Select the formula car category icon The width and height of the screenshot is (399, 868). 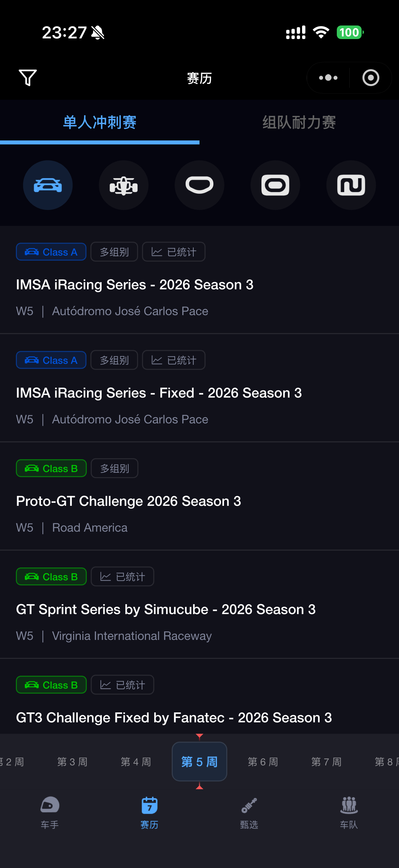(124, 185)
